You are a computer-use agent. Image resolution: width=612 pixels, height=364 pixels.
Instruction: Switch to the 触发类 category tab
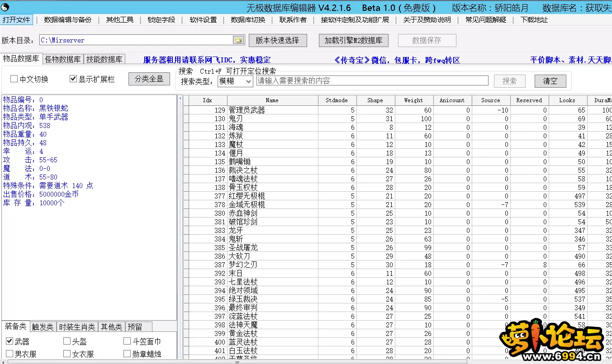tap(43, 326)
